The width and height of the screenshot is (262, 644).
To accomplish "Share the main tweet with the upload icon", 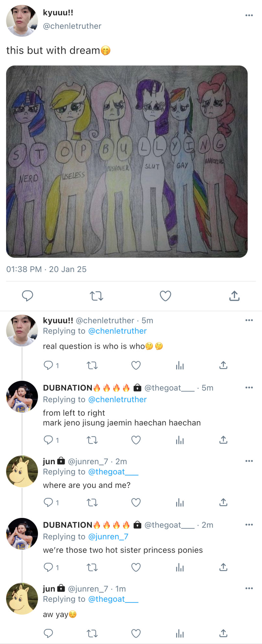I will 234,296.
